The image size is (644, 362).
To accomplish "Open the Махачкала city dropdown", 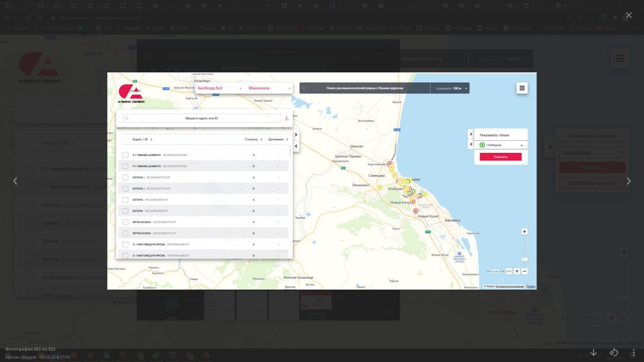I will (268, 88).
